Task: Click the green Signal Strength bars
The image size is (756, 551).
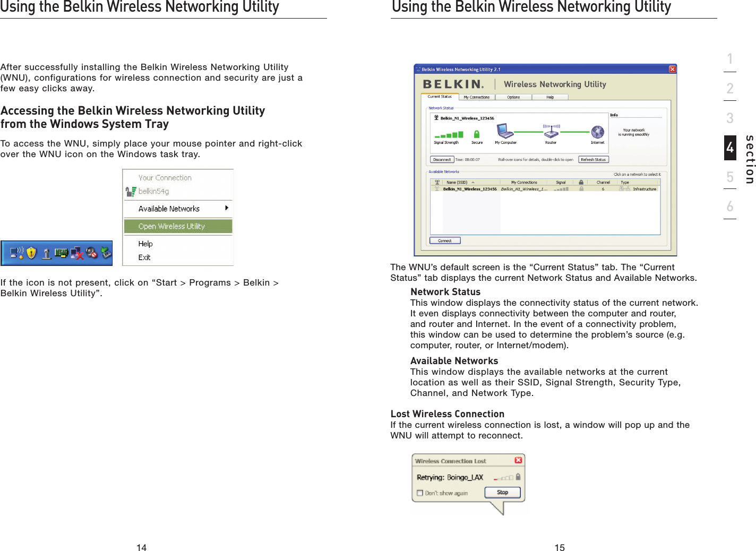Action: click(x=449, y=135)
